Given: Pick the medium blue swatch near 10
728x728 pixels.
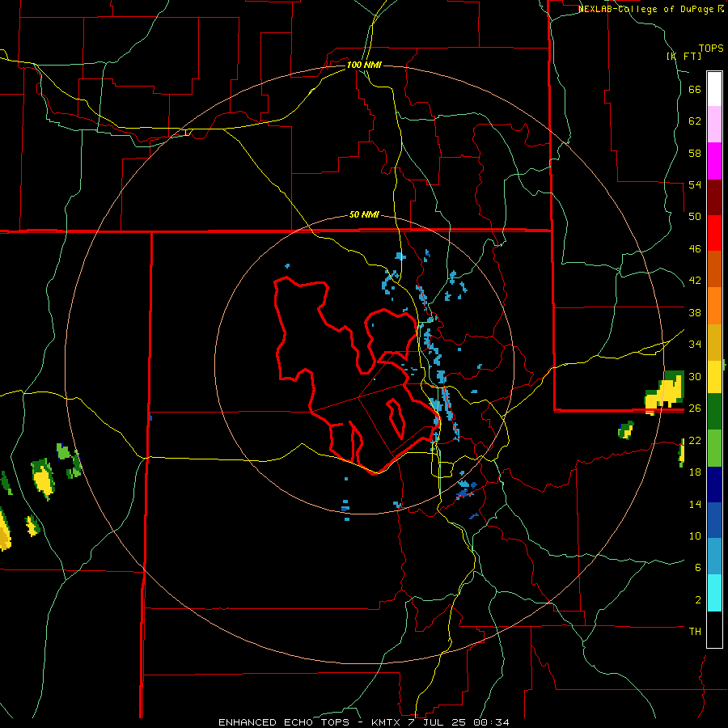Looking at the screenshot, I should point(714,520).
